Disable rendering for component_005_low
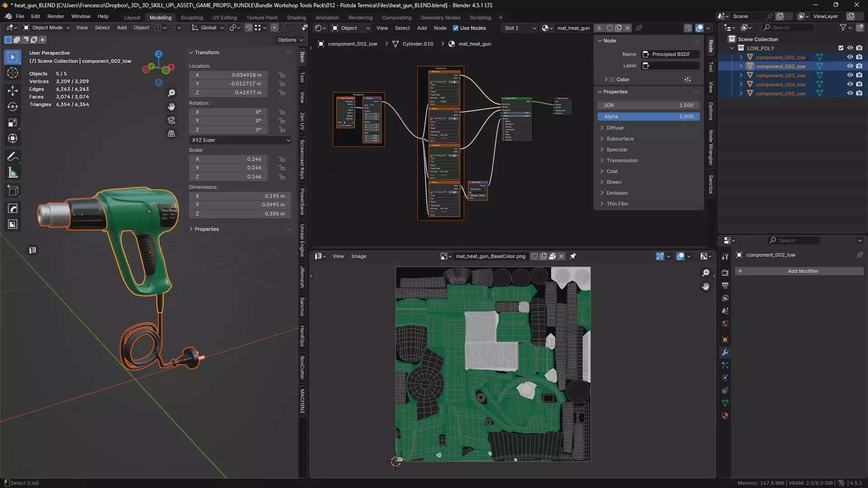The width and height of the screenshot is (868, 488). click(x=859, y=94)
